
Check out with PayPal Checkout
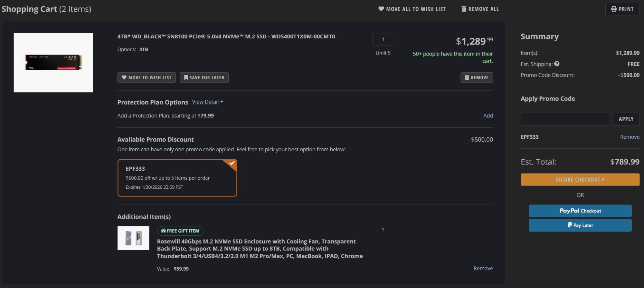580,211
